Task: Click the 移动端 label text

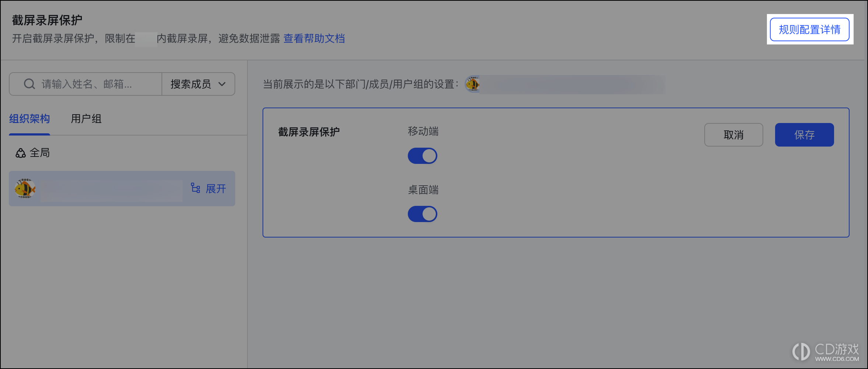Action: [423, 131]
